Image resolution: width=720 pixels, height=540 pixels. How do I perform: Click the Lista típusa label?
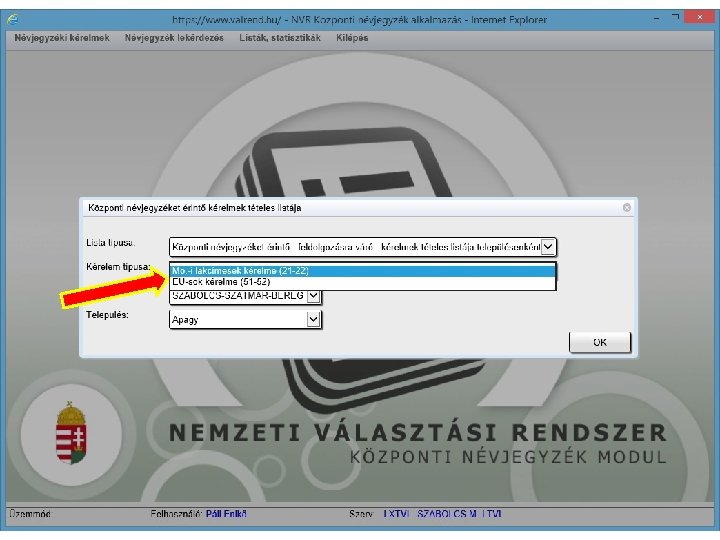pyautogui.click(x=111, y=243)
